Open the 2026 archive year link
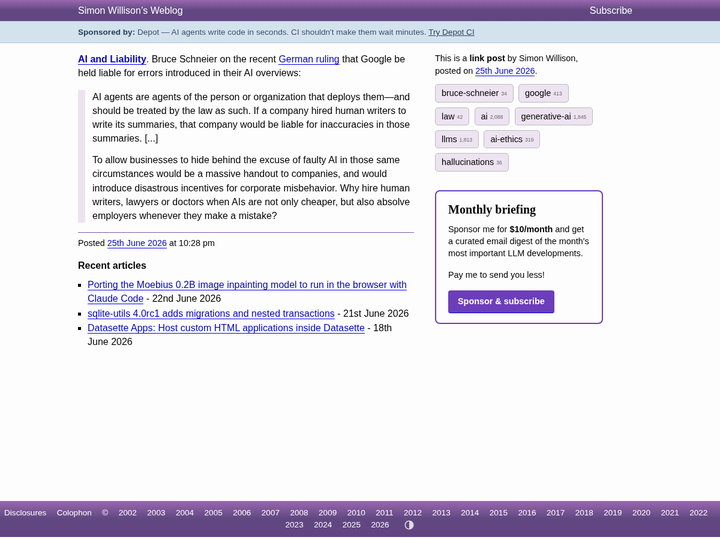This screenshot has width=720, height=540. (380, 525)
